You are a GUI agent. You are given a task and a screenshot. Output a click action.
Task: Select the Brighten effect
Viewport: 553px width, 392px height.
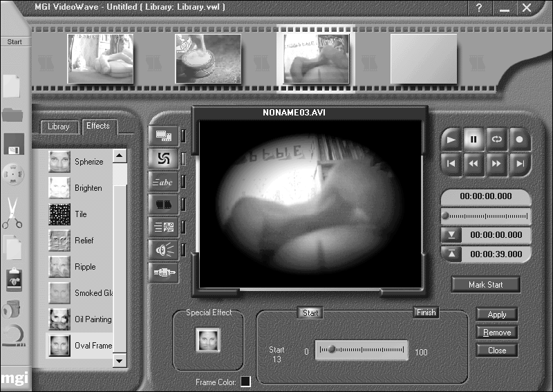[80, 188]
